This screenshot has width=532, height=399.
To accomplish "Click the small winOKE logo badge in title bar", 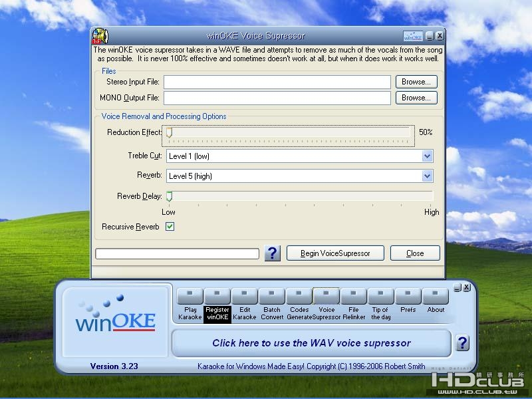I will (413, 36).
